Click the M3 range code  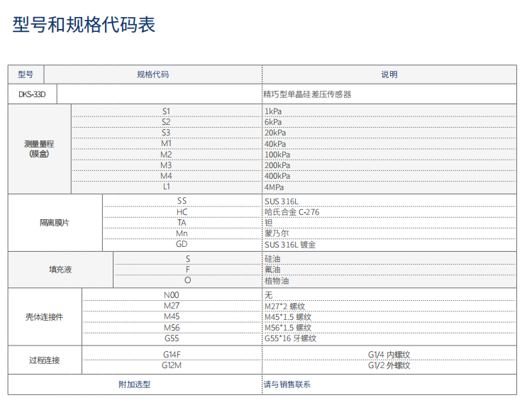pos(166,165)
